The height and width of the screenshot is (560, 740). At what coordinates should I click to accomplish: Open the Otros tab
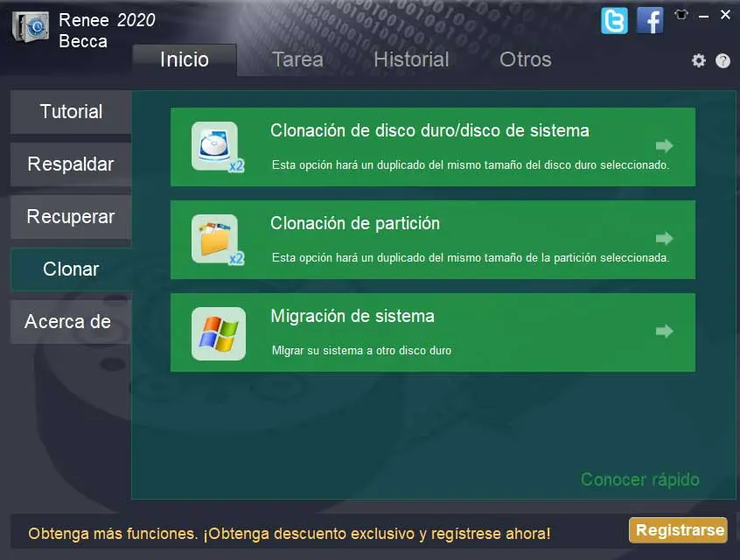[526, 60]
